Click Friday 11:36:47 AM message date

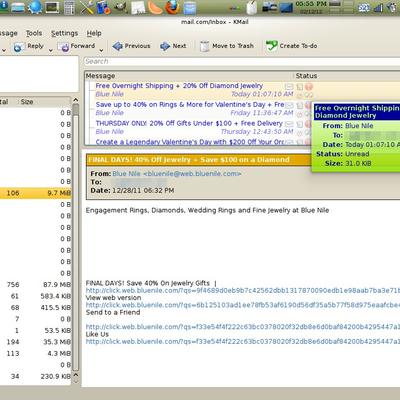(262, 113)
